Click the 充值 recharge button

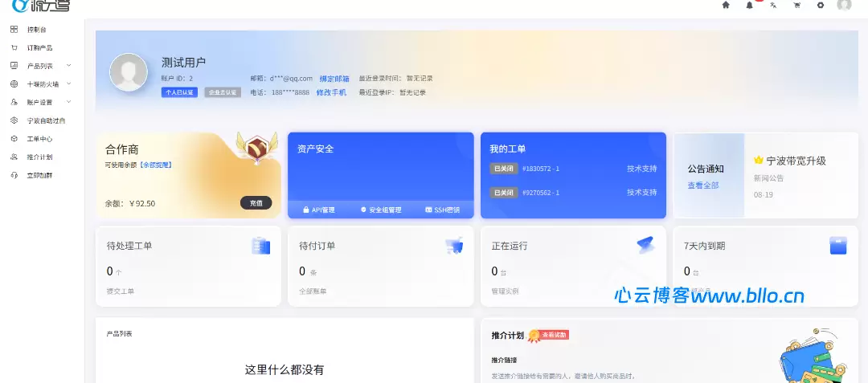256,203
